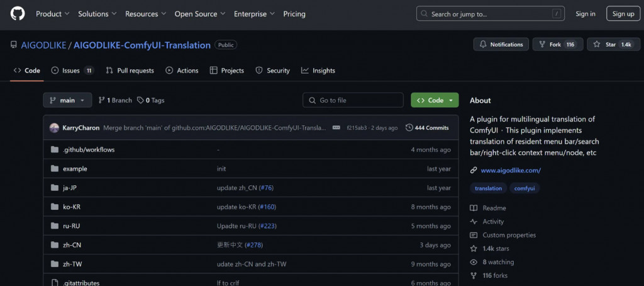Click the ja-JP folder icon
The height and width of the screenshot is (286, 644).
(x=55, y=188)
